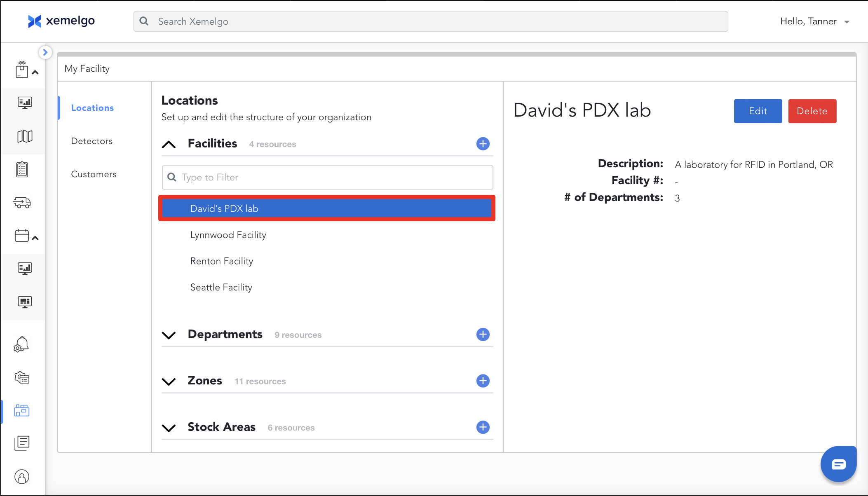Click the plus icon beside Stock Areas
868x496 pixels.
[x=483, y=427]
